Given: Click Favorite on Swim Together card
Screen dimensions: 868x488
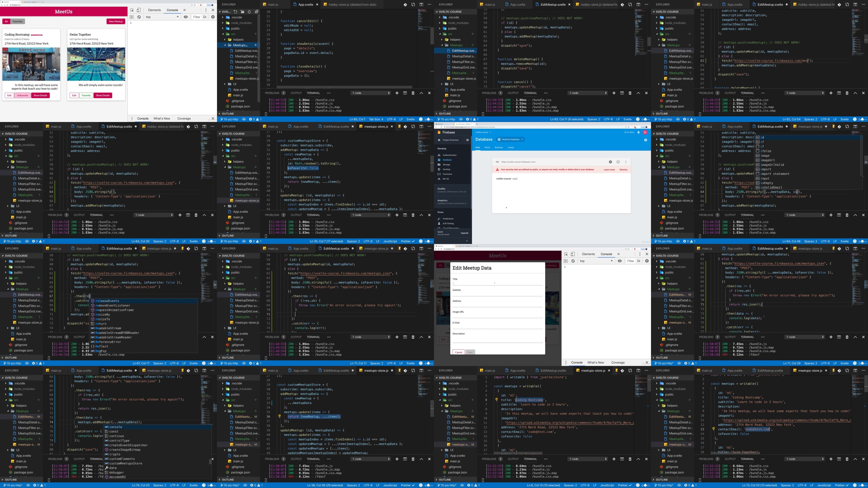Looking at the screenshot, I should pyautogui.click(x=86, y=95).
